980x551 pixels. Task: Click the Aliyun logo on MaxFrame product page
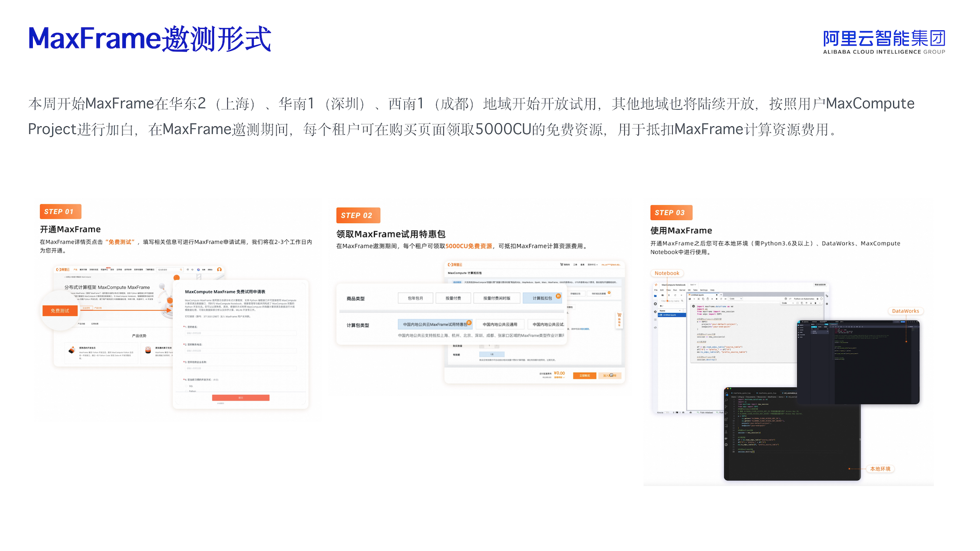tap(63, 269)
